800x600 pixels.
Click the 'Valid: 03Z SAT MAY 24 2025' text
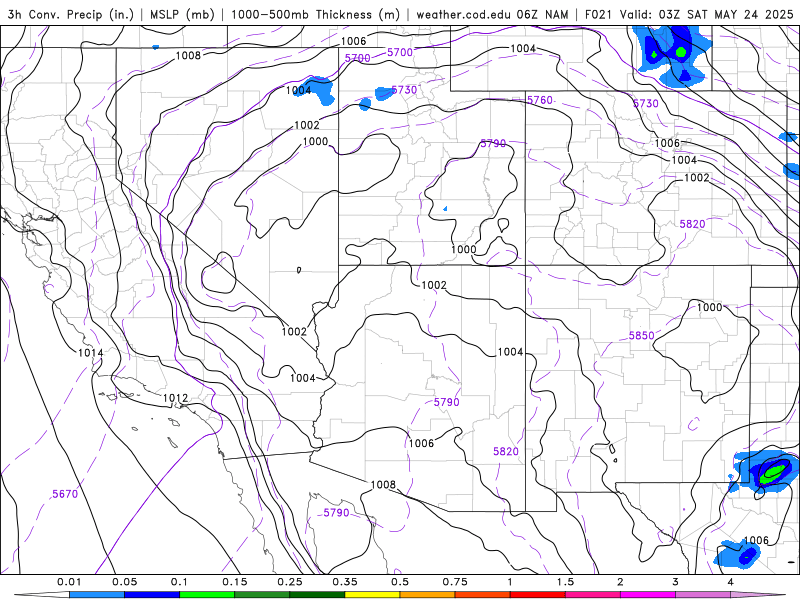[707, 14]
